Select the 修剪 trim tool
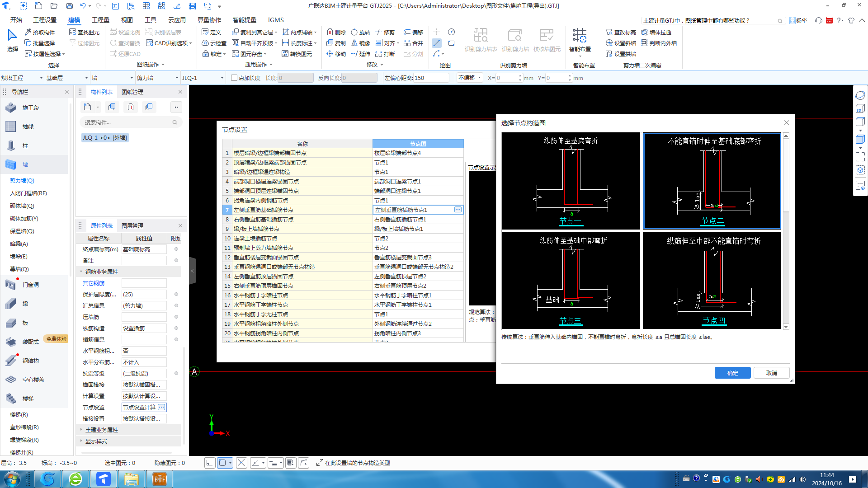The height and width of the screenshot is (488, 868). [385, 32]
